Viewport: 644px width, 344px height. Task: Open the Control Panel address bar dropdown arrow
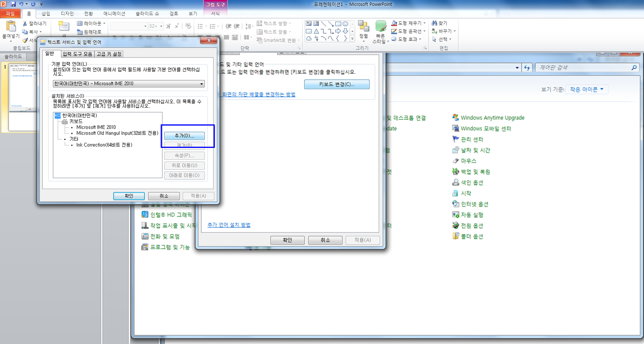[x=517, y=67]
